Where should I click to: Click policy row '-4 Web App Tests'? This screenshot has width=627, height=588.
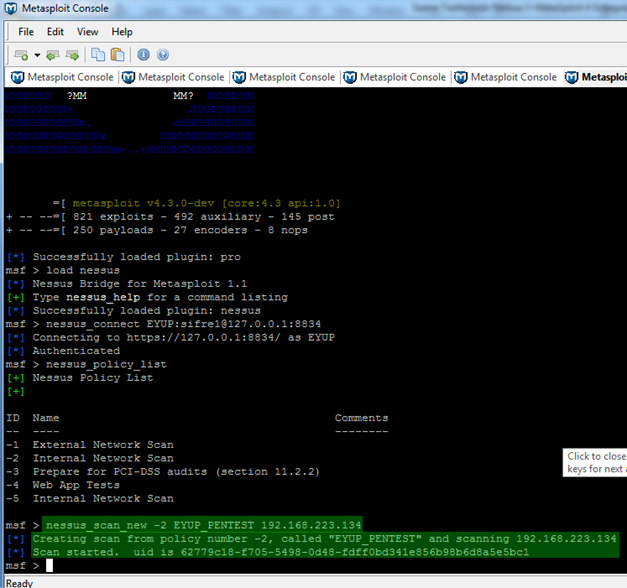63,485
